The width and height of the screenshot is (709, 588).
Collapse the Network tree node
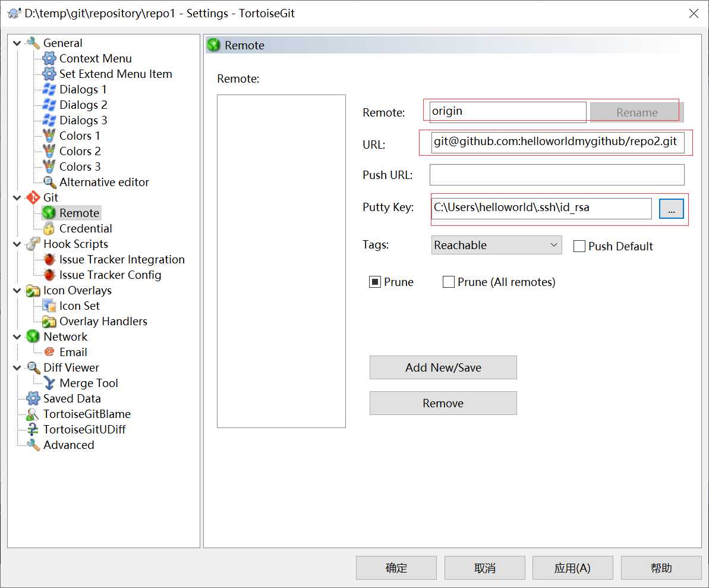[17, 337]
